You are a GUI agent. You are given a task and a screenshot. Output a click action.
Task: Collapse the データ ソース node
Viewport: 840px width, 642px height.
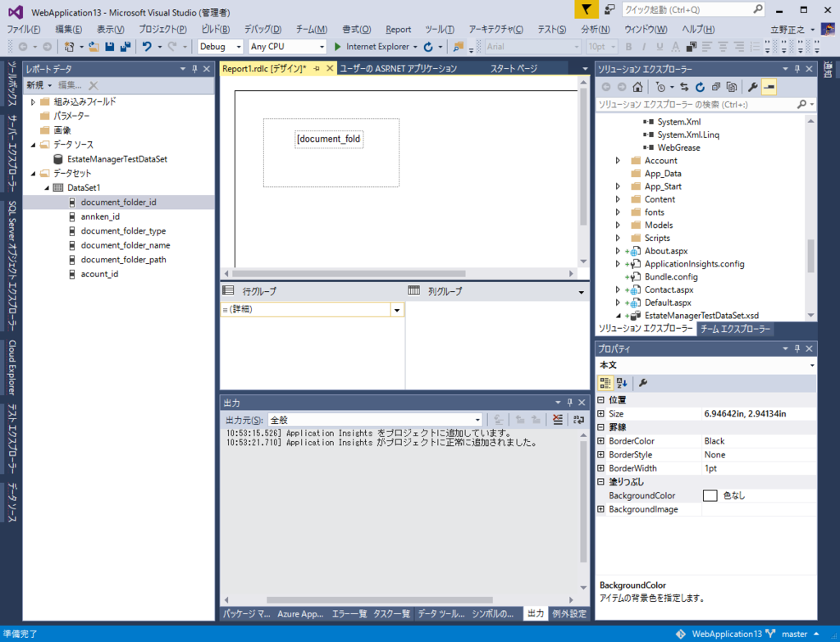tap(33, 144)
